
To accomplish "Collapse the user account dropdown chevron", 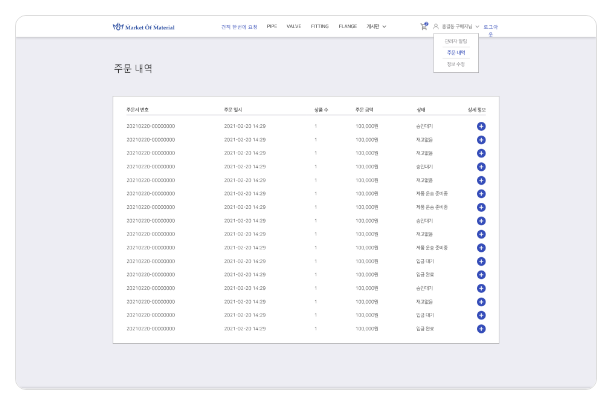I will [x=477, y=26].
